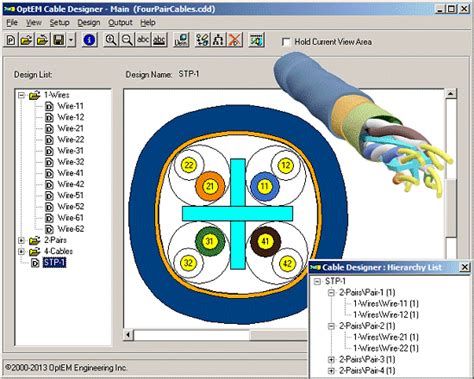Viewport: 474px width, 379px height.
Task: Click vertical scrollbar up arrow
Action: pos(451,94)
